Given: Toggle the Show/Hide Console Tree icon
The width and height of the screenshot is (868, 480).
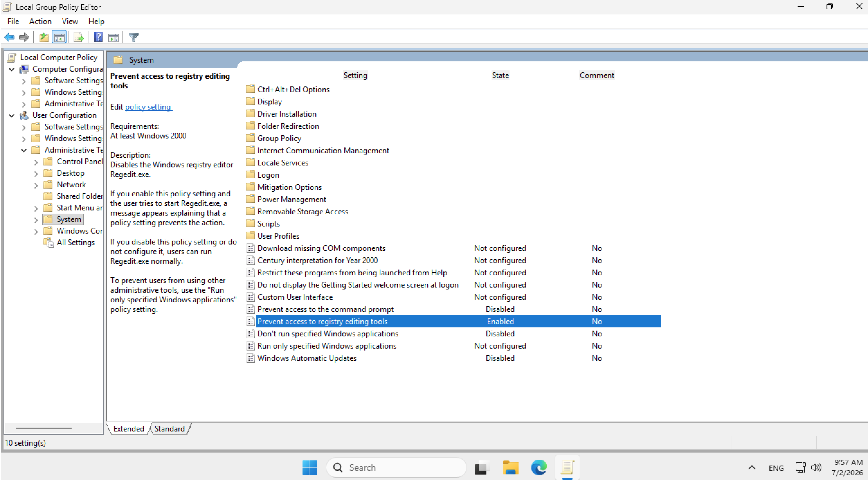Looking at the screenshot, I should [59, 37].
